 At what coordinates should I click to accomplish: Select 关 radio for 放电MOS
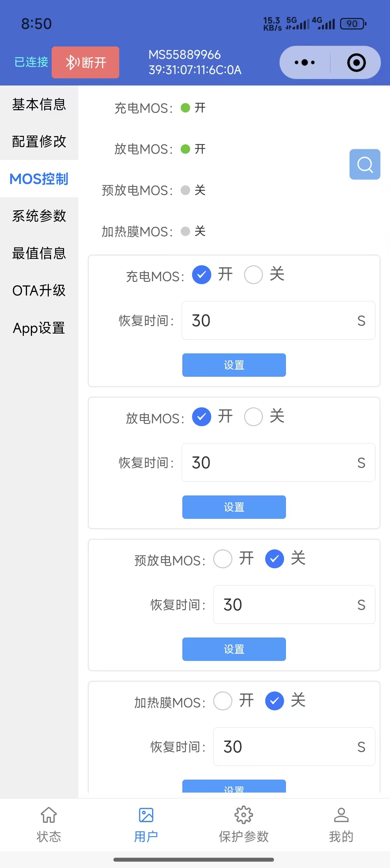253,417
